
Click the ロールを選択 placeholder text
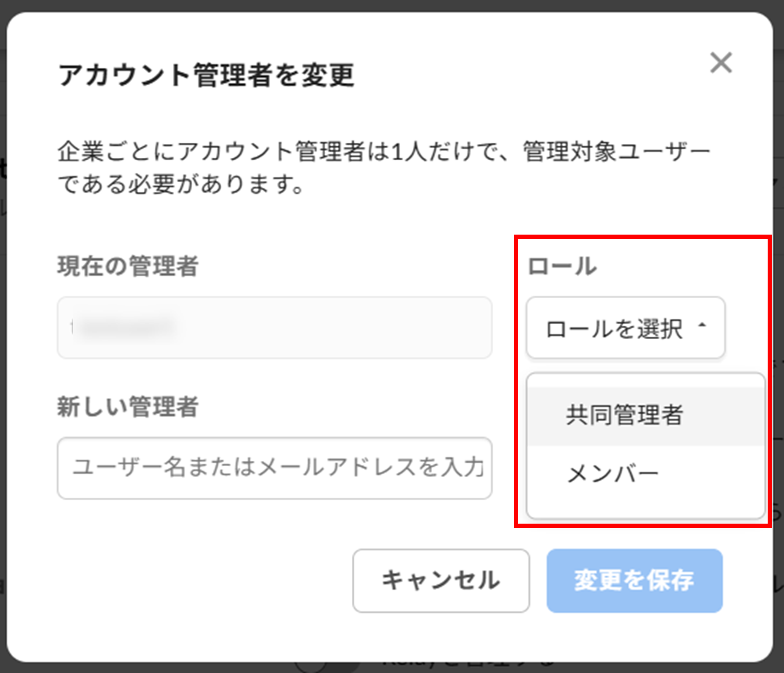614,329
